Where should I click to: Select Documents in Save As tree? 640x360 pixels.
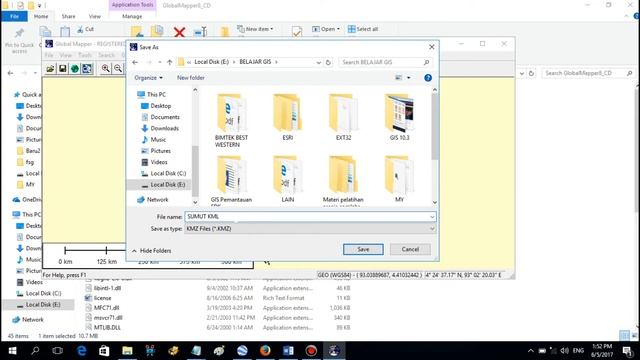[x=164, y=117]
